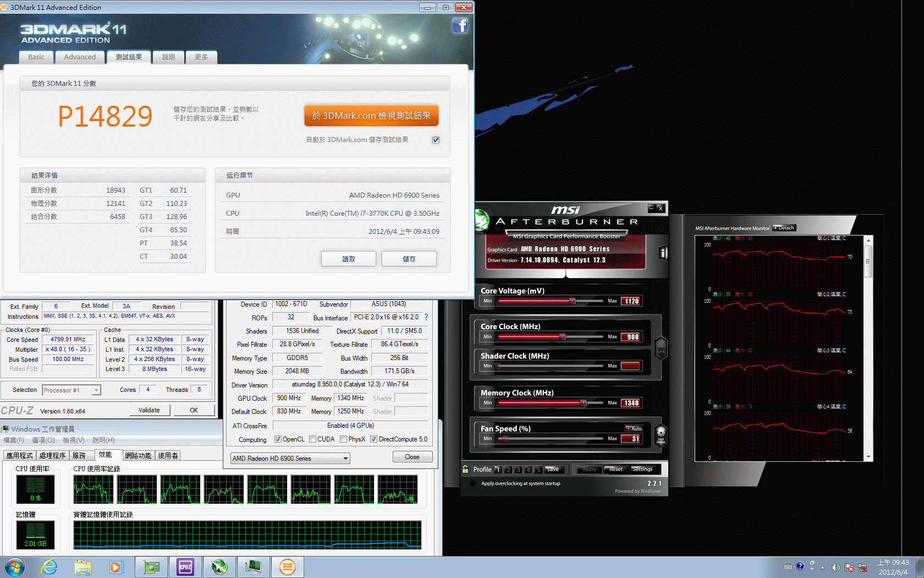Click the Core Voltage slider handle

point(573,301)
